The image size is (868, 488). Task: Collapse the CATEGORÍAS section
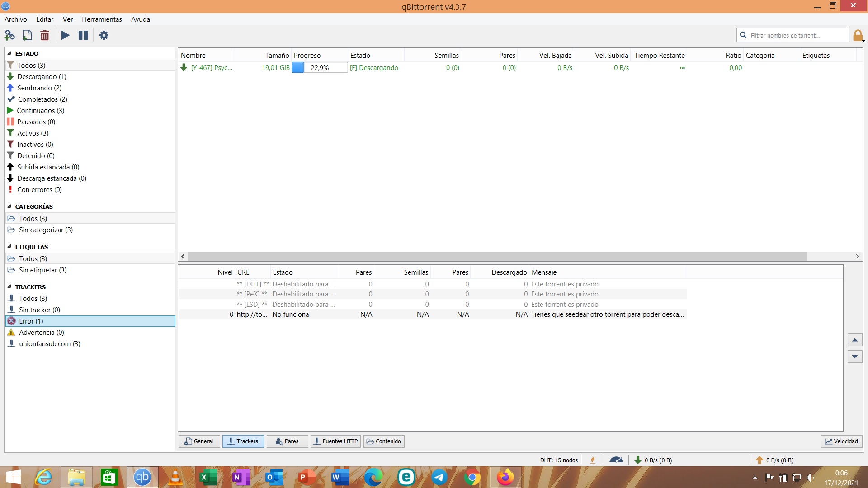[x=9, y=206]
